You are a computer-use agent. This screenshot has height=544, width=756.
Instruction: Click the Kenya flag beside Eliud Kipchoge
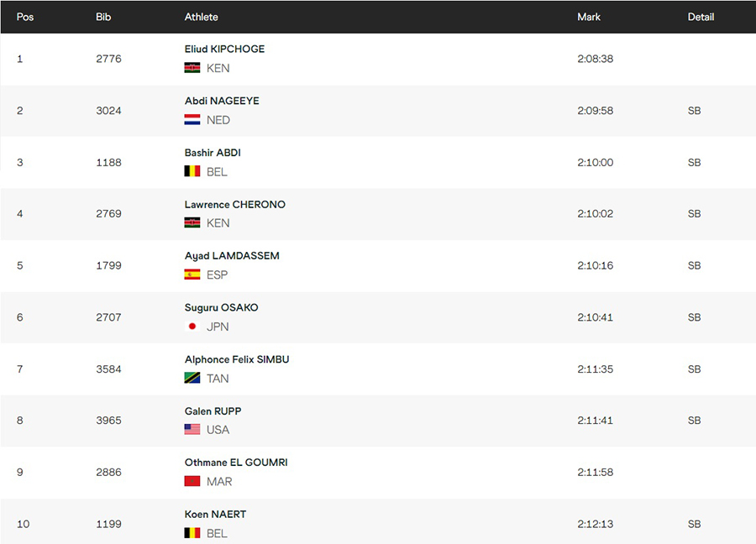[192, 68]
